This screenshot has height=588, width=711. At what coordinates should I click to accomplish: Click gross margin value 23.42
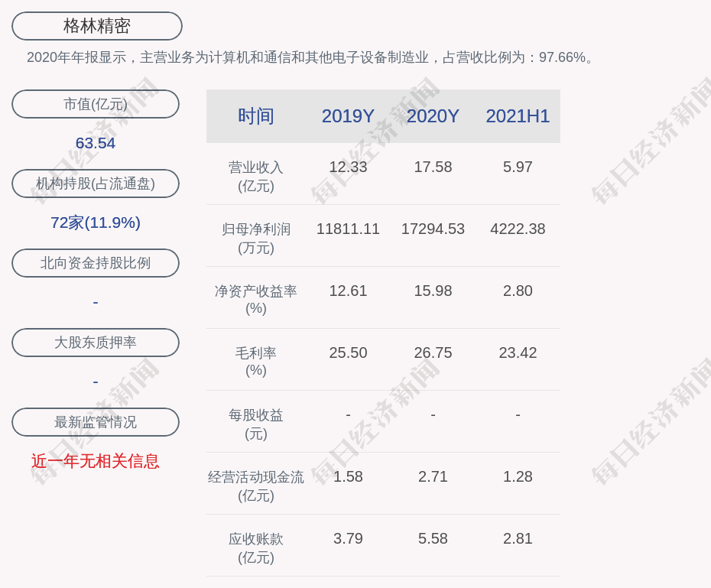pos(518,352)
